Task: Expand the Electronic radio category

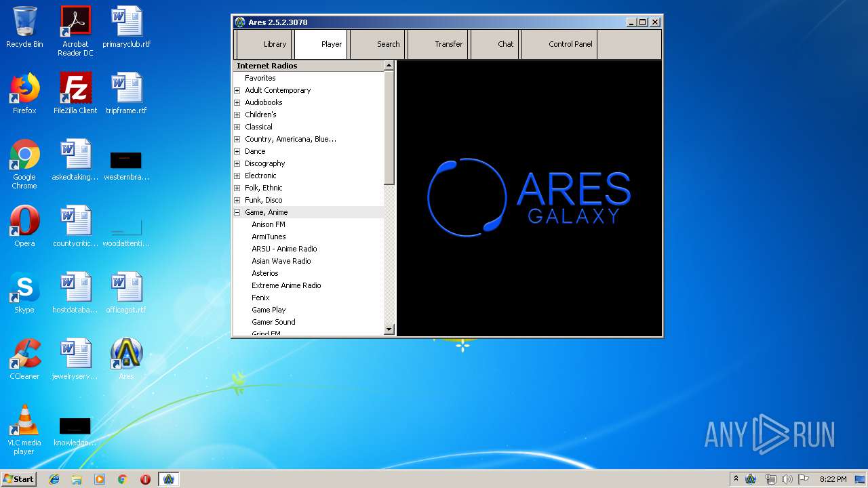Action: [x=237, y=176]
